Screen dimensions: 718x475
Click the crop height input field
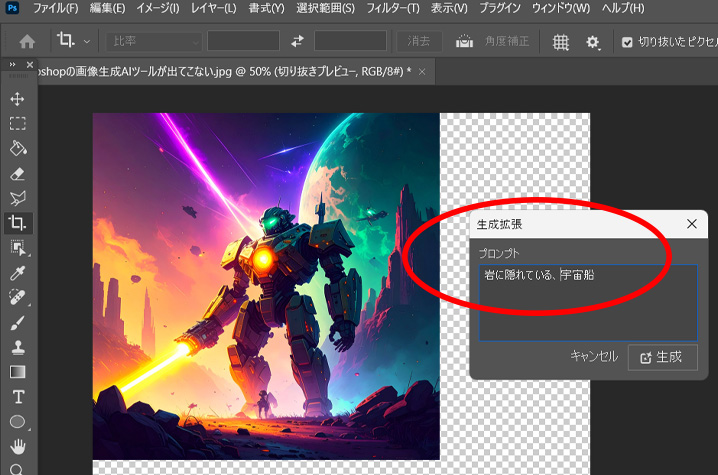[x=350, y=41]
